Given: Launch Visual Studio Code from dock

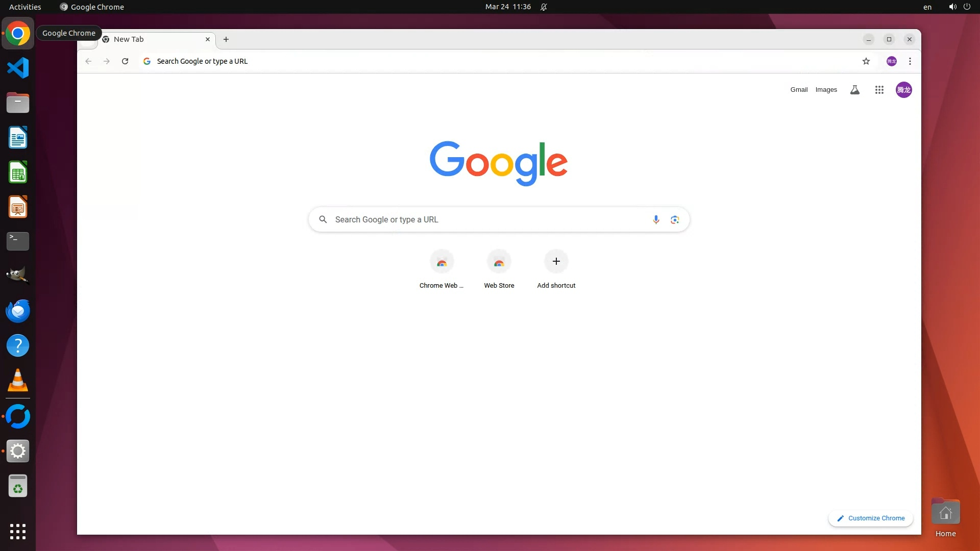Looking at the screenshot, I should [18, 68].
